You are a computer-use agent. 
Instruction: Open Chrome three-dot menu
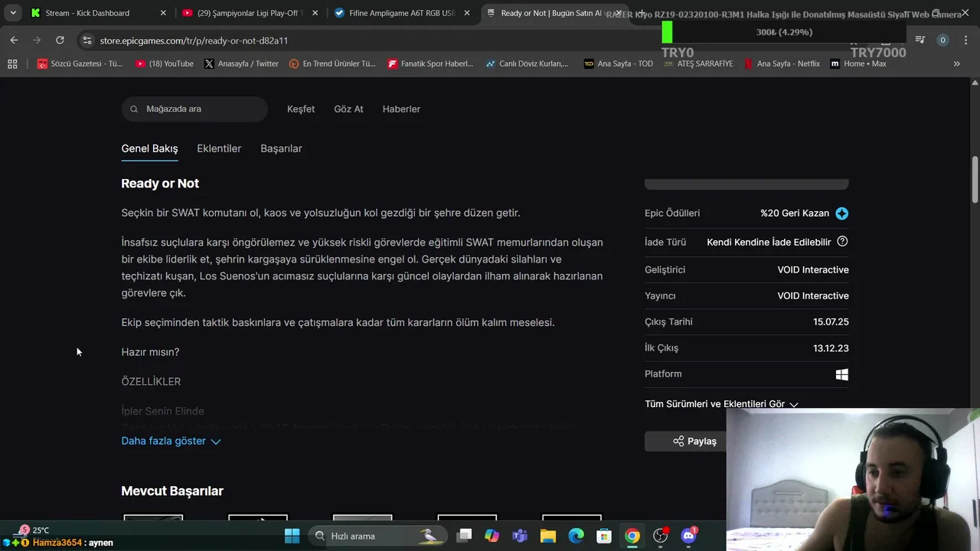(x=965, y=40)
